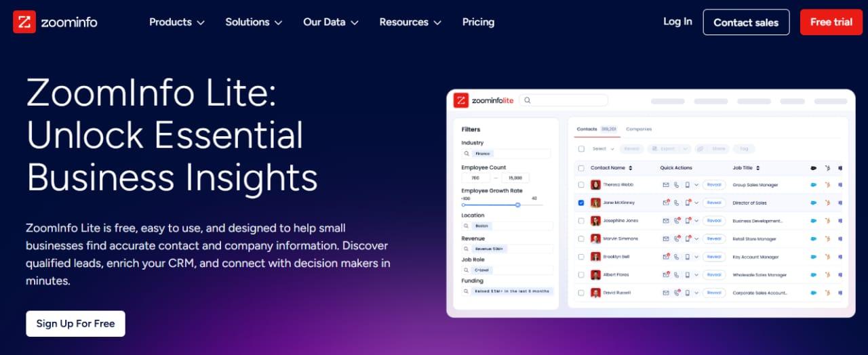
Task: Click the Salesforce cloud icon in Theresa Webb's row
Action: [814, 185]
